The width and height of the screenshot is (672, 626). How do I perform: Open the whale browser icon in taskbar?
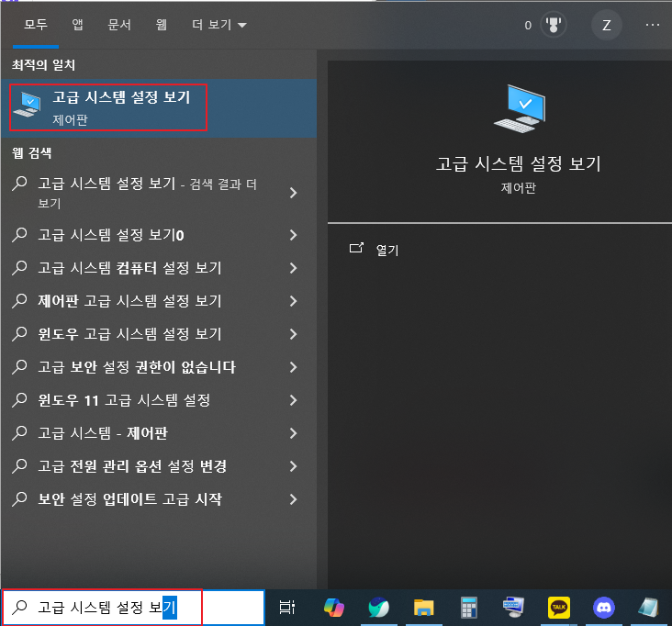[x=379, y=607]
